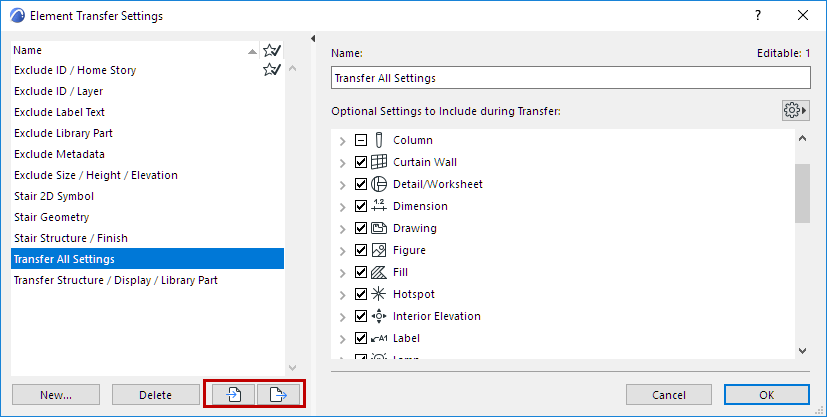827x417 pixels.
Task: Select Stair Geometry in the list
Action: click(51, 217)
